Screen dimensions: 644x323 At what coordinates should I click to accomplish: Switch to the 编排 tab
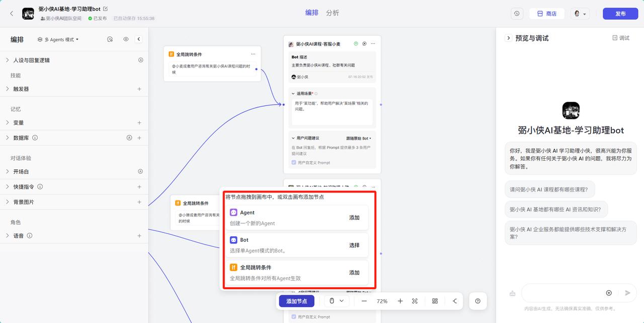(312, 13)
